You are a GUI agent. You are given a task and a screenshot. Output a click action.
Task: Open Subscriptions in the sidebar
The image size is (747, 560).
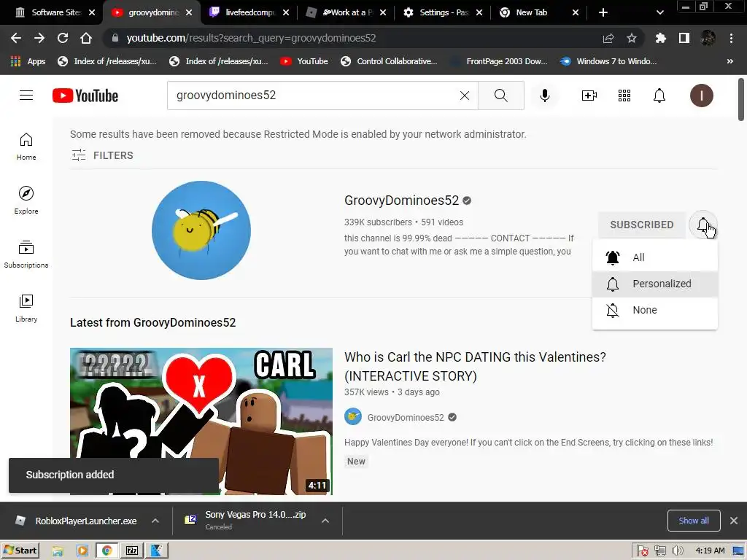[x=26, y=254]
